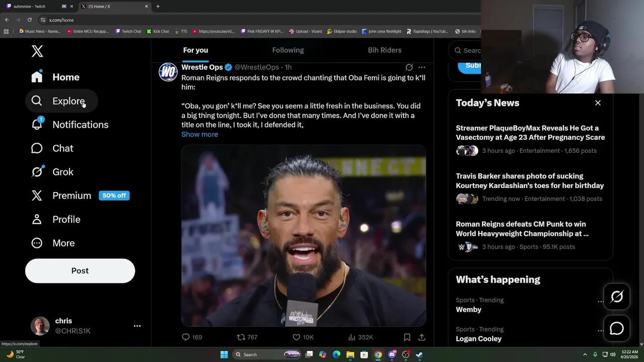This screenshot has height=362, width=644.
Task: Go to Home in sidebar
Action: point(55,77)
